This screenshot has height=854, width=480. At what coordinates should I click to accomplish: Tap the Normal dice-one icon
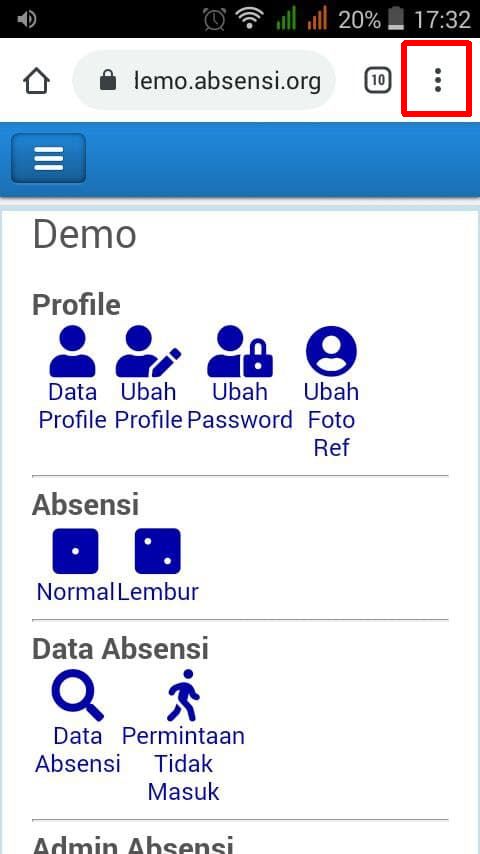[75, 551]
